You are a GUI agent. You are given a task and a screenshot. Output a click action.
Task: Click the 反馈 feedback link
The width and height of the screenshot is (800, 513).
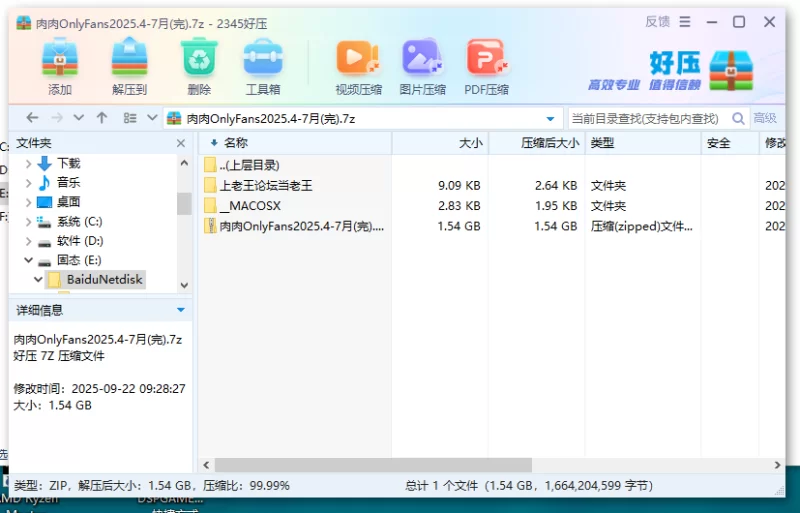click(x=657, y=21)
